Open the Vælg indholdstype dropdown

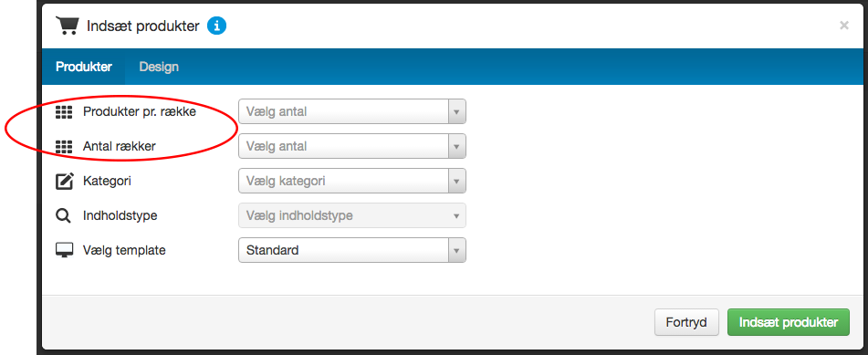[352, 215]
